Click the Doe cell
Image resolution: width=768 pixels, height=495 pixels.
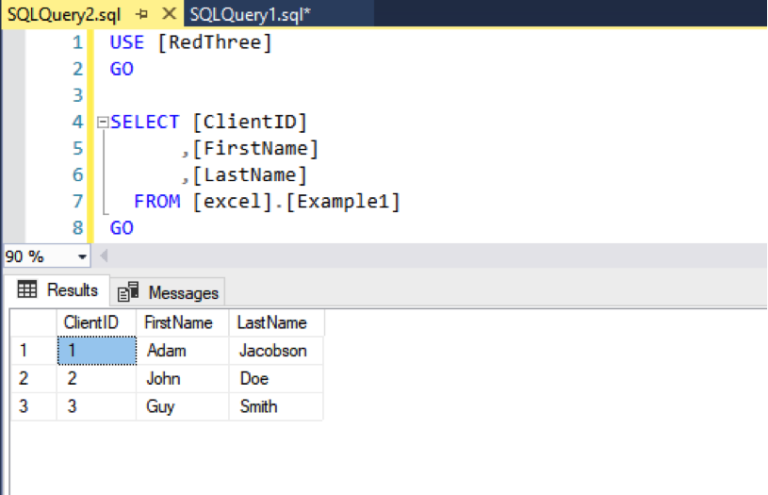276,378
